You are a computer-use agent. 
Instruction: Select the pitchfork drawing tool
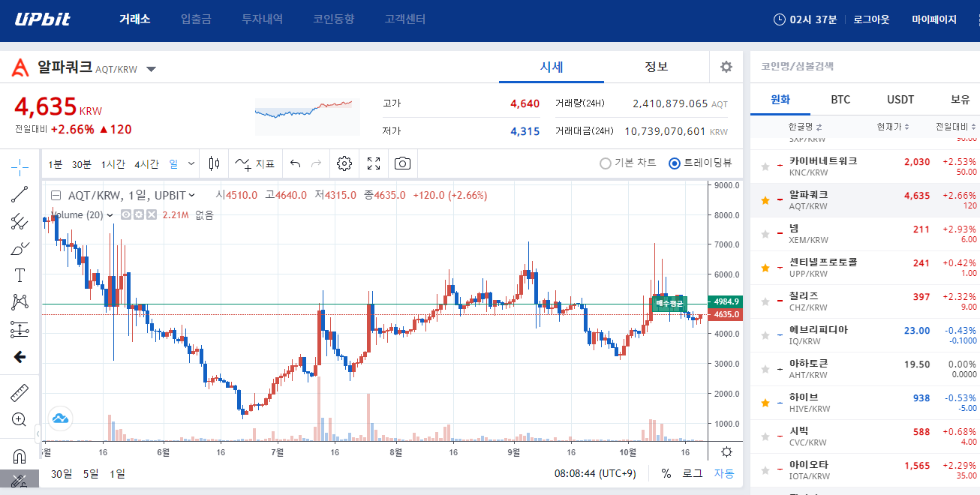coord(20,221)
